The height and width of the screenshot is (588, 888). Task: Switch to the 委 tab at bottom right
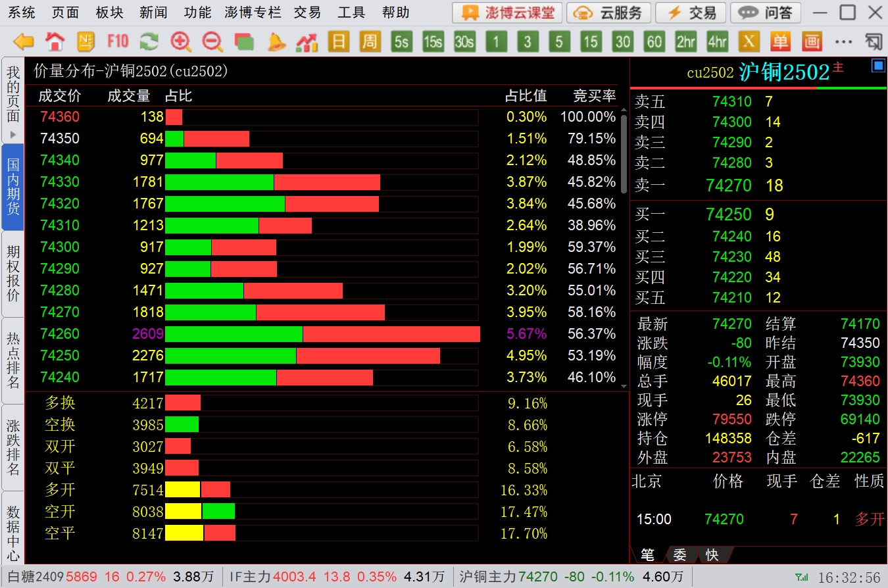click(680, 555)
